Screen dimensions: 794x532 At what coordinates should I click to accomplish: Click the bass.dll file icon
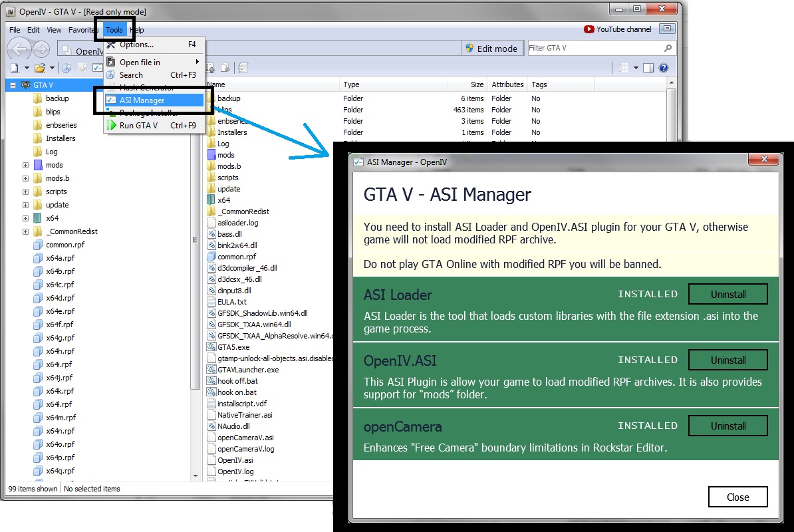pos(211,234)
